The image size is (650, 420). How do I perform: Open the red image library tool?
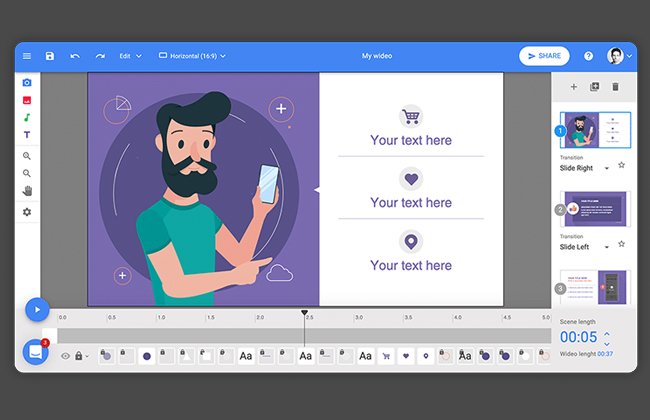(27, 100)
